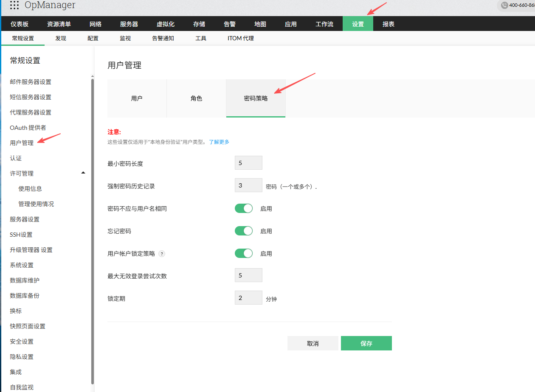Click the 保存 button
Viewport: 535px width, 392px height.
366,343
